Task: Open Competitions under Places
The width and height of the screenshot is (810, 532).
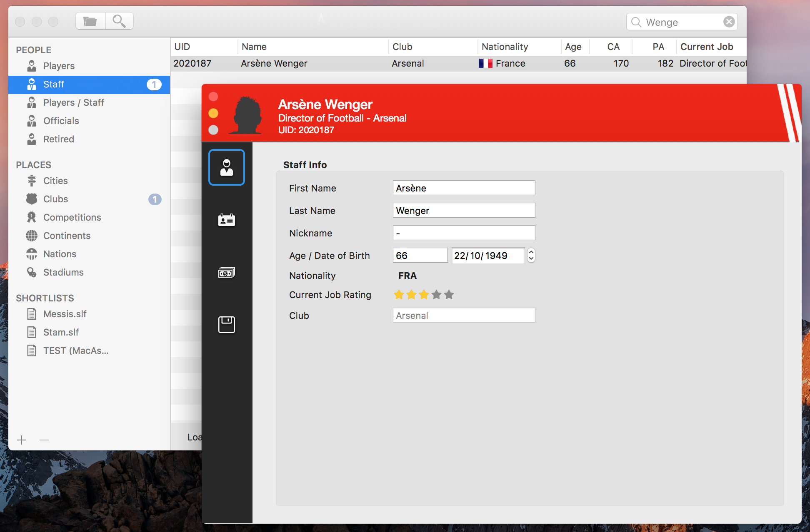Action: coord(89,217)
